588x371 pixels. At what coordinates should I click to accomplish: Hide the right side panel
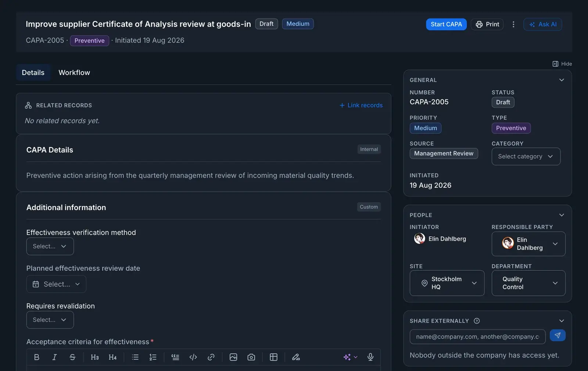[562, 64]
